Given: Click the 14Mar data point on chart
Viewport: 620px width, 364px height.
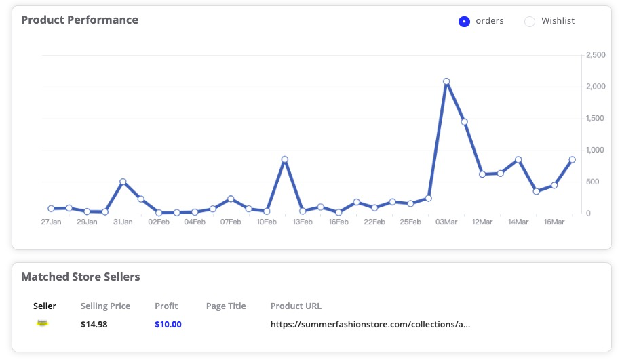Looking at the screenshot, I should [518, 160].
